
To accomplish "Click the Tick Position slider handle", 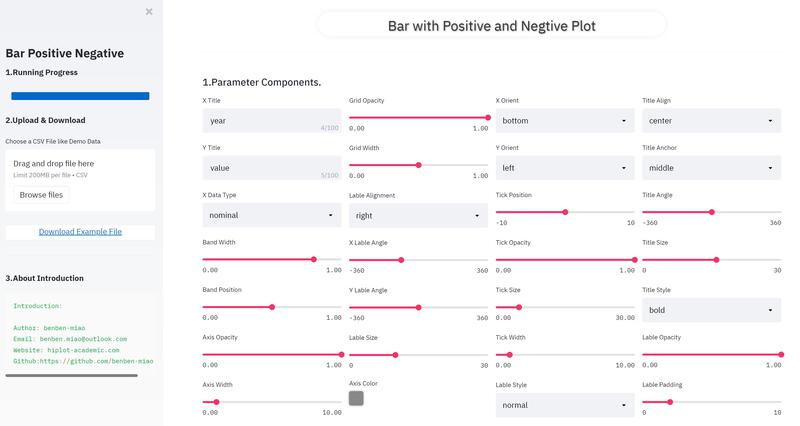I will (565, 212).
